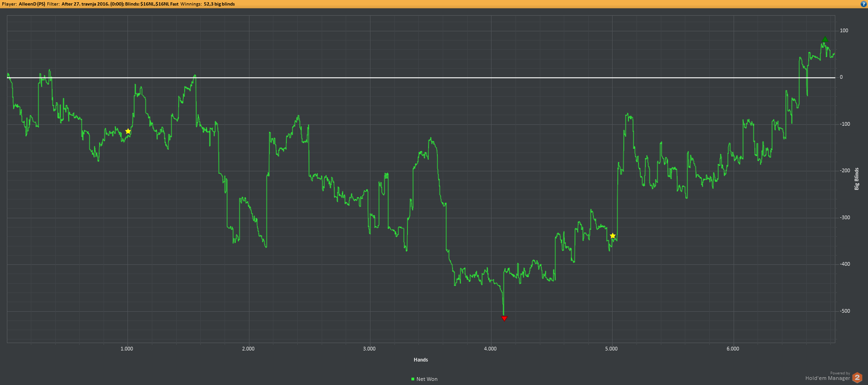Viewport: 868px width, 385px height.
Task: Select the red triangle lowest point marker
Action: [x=504, y=318]
